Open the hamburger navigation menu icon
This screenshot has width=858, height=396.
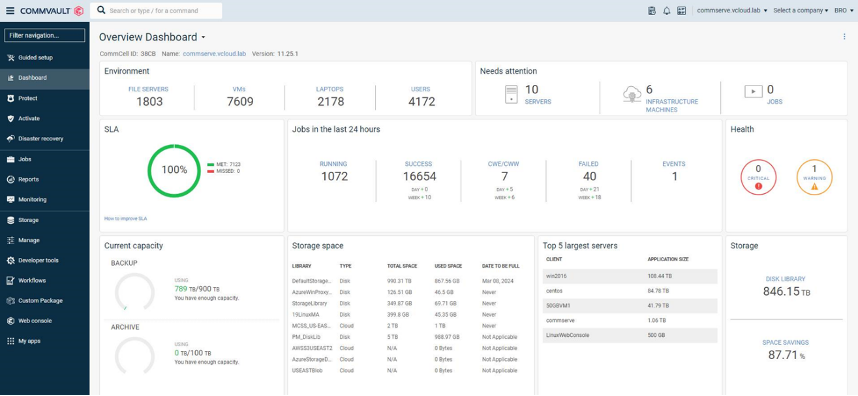[x=10, y=10]
